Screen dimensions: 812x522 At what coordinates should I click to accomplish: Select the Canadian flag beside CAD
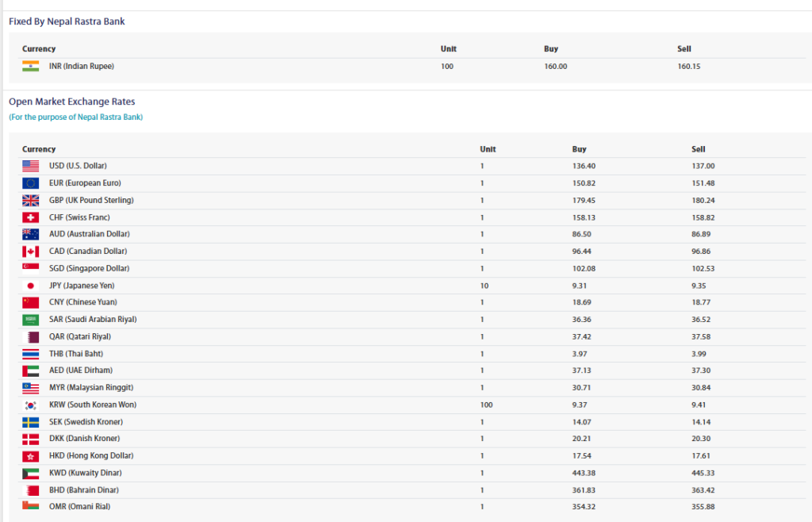31,251
